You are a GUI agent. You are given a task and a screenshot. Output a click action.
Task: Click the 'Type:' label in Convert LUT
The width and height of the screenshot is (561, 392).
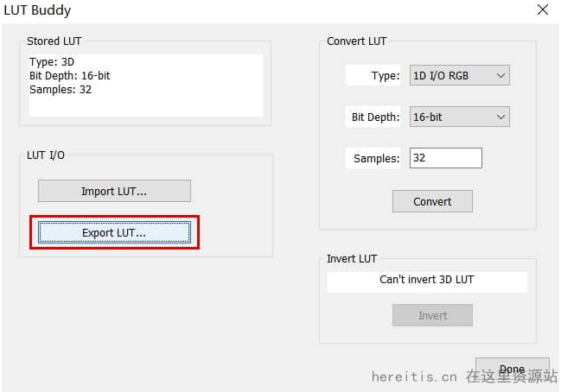[386, 76]
